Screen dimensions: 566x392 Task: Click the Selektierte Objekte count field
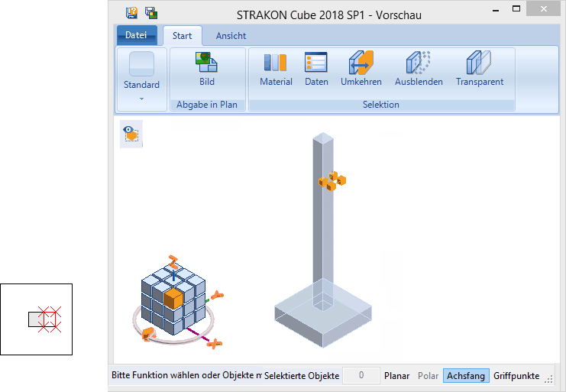point(361,375)
